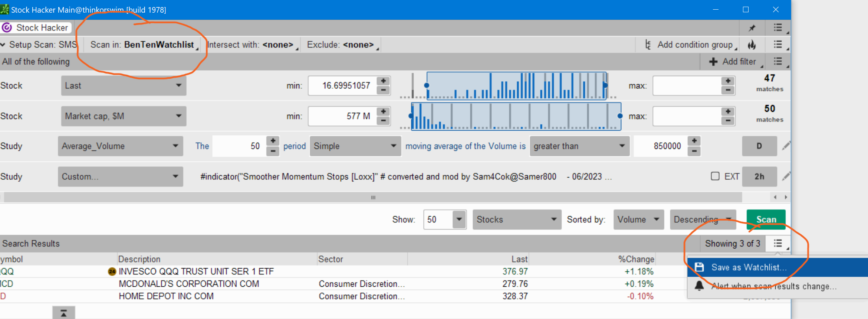Click the green Scan button
This screenshot has height=319, width=868.
tap(766, 219)
